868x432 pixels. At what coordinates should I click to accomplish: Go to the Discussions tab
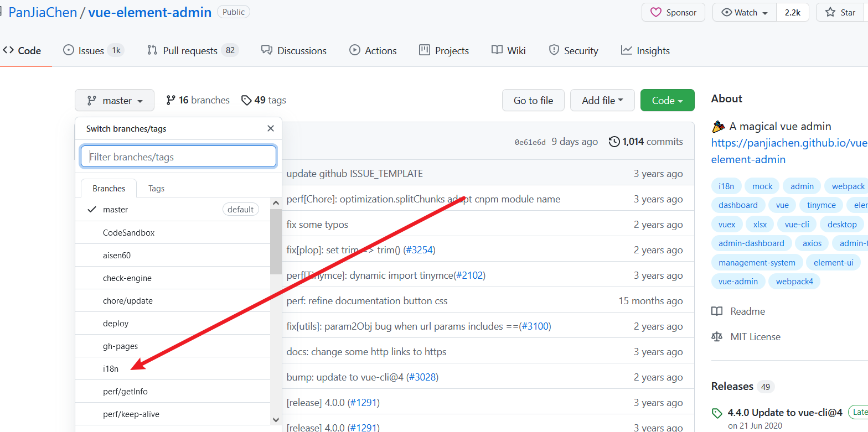click(294, 50)
